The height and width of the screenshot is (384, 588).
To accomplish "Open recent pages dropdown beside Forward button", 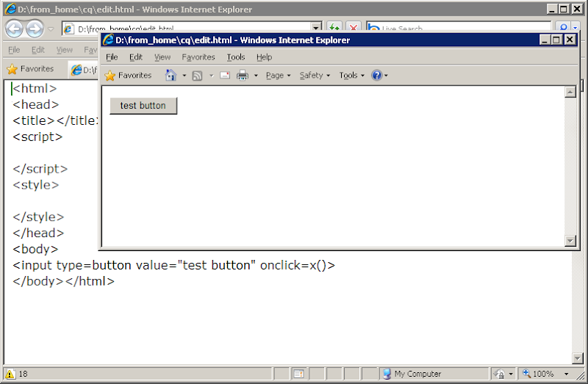I will (x=51, y=29).
